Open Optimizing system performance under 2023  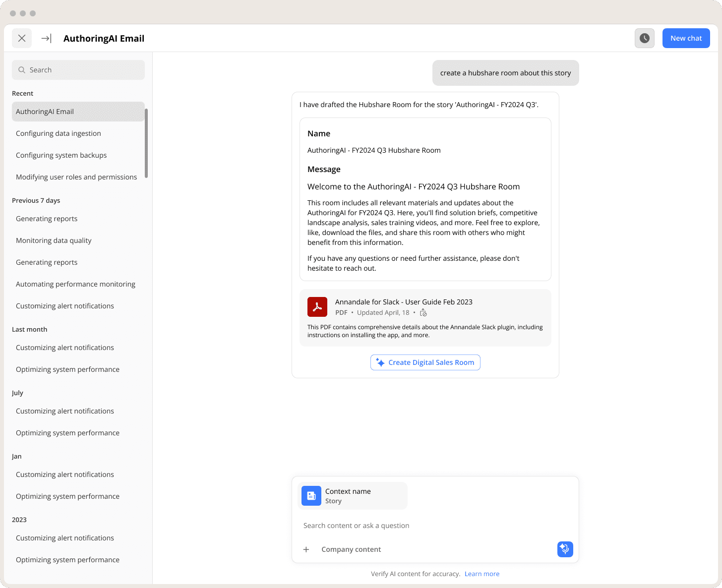point(78,560)
